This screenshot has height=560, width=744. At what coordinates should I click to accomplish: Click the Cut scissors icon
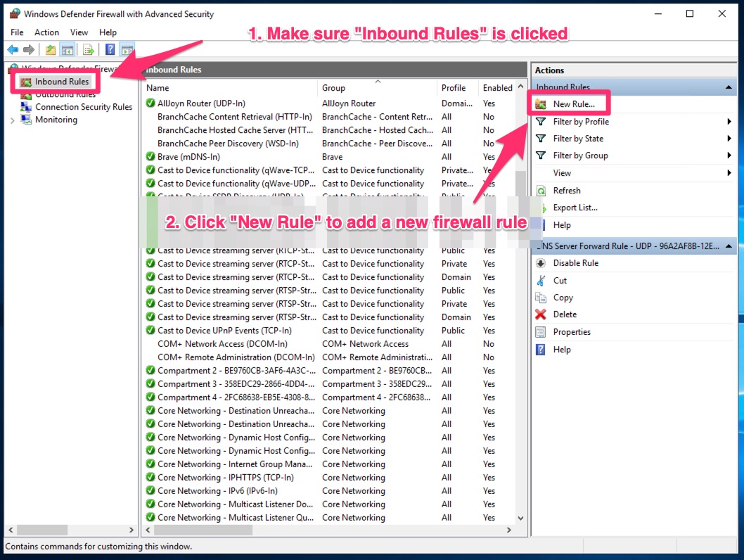[541, 280]
